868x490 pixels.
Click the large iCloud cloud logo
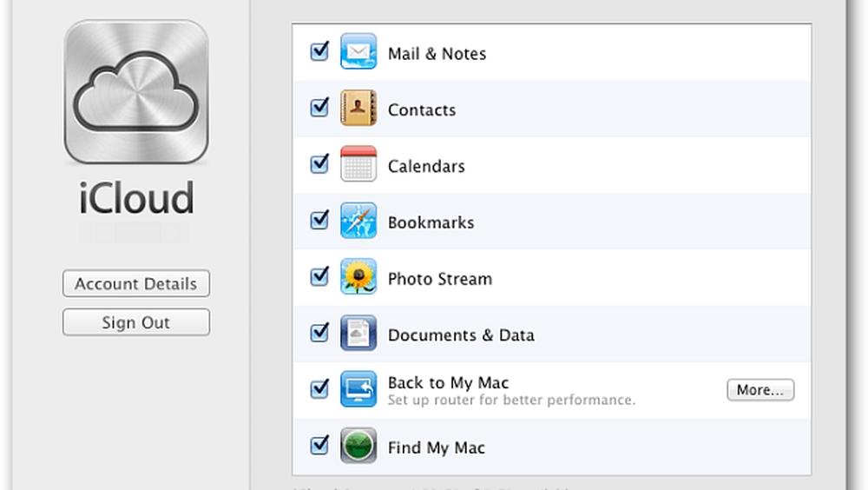coord(136,93)
